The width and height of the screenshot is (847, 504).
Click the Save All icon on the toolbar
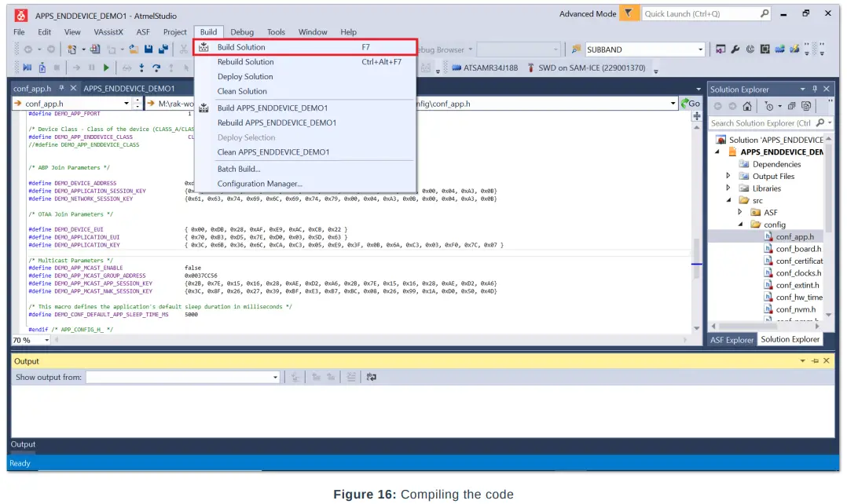163,49
